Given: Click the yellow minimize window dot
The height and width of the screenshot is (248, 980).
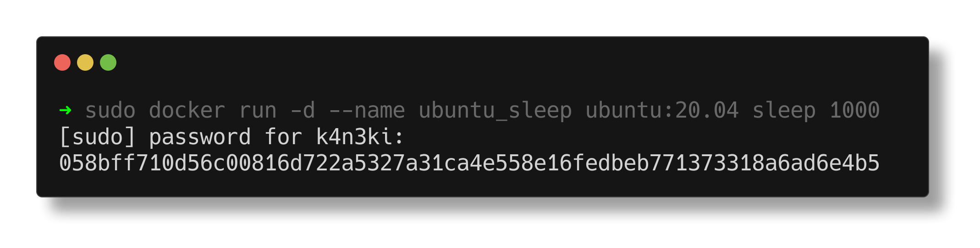Looking at the screenshot, I should coord(85,62).
